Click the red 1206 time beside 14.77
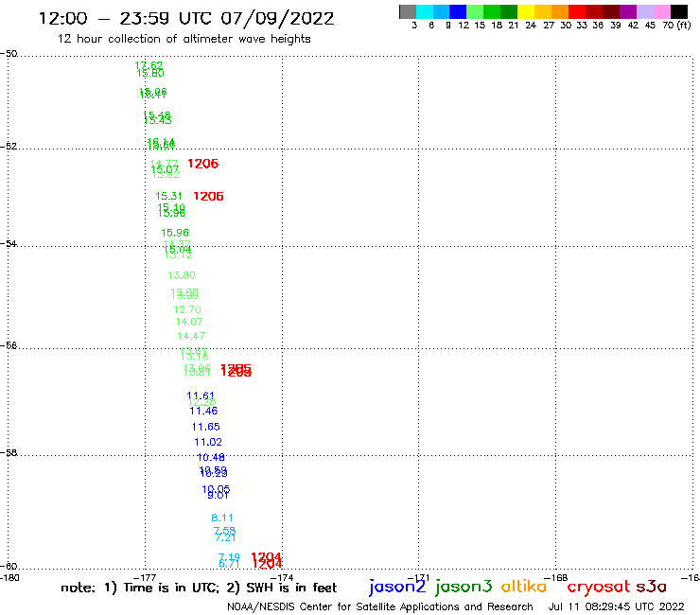 tap(203, 164)
